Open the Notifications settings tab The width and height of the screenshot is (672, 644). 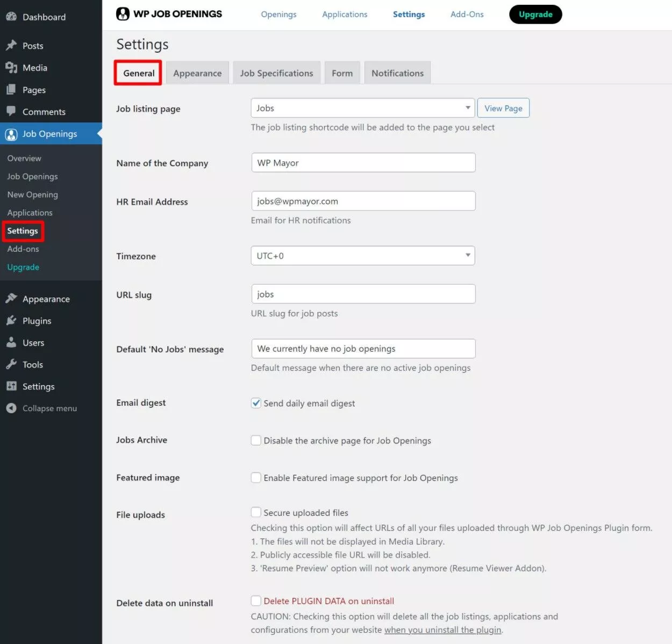[x=397, y=73]
